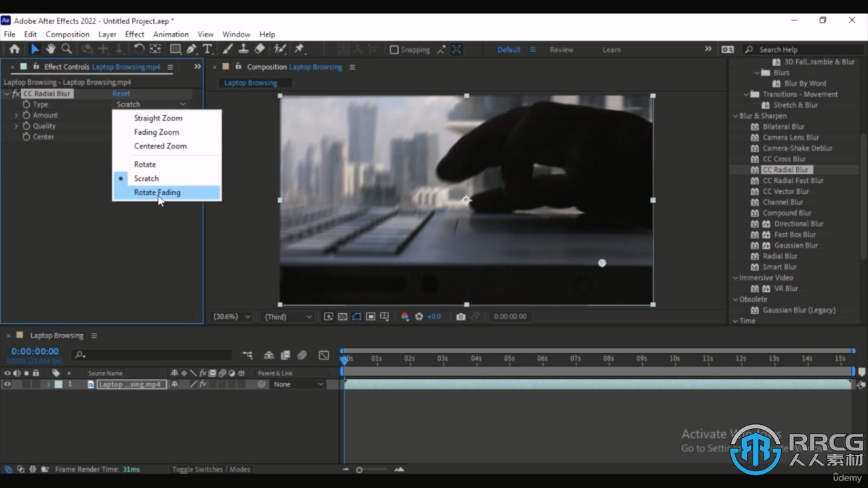Enable the Snapping checkbox in the toolbar
This screenshot has height=488, width=868.
[x=394, y=49]
